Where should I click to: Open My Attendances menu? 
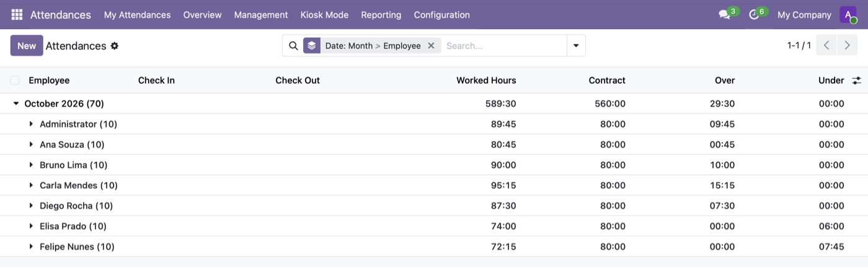137,14
